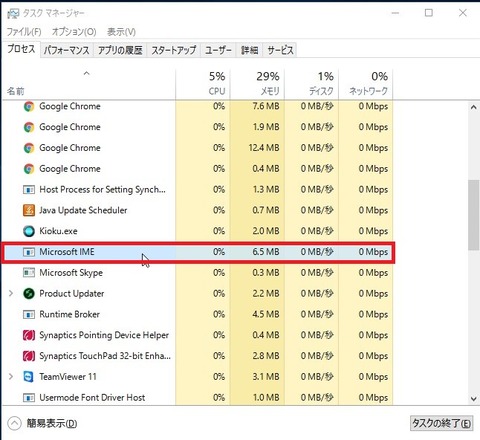Viewport: 480px width, 440px height.
Task: Select the プロセス tab
Action: [21, 49]
